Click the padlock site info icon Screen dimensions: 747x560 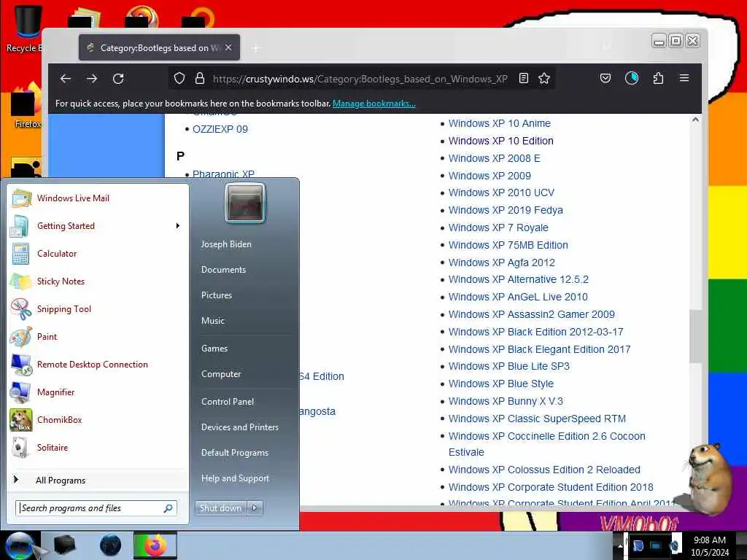[200, 78]
